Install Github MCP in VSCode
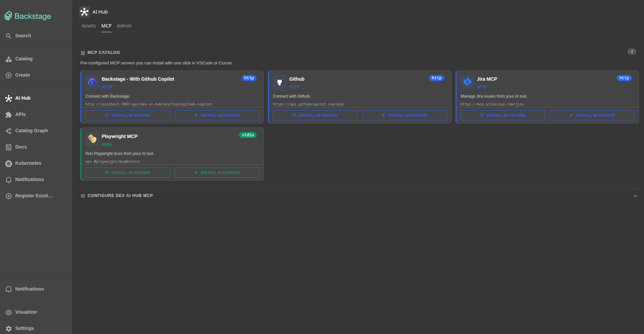 pos(315,115)
